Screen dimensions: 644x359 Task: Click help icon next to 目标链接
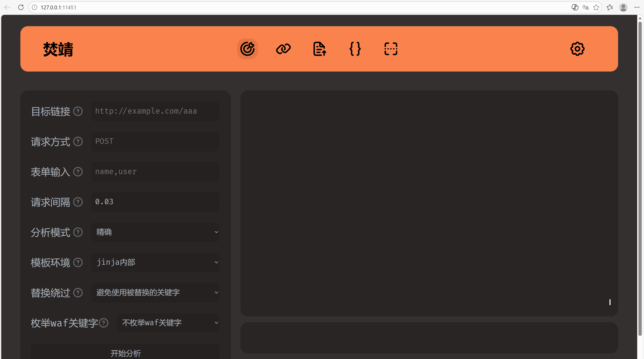tap(78, 111)
